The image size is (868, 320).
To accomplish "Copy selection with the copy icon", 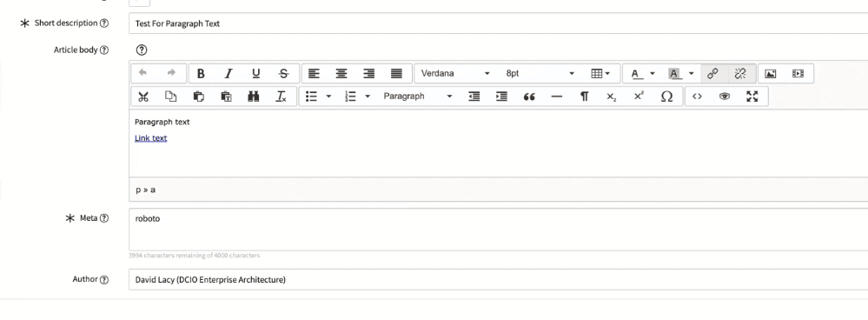I will (171, 97).
